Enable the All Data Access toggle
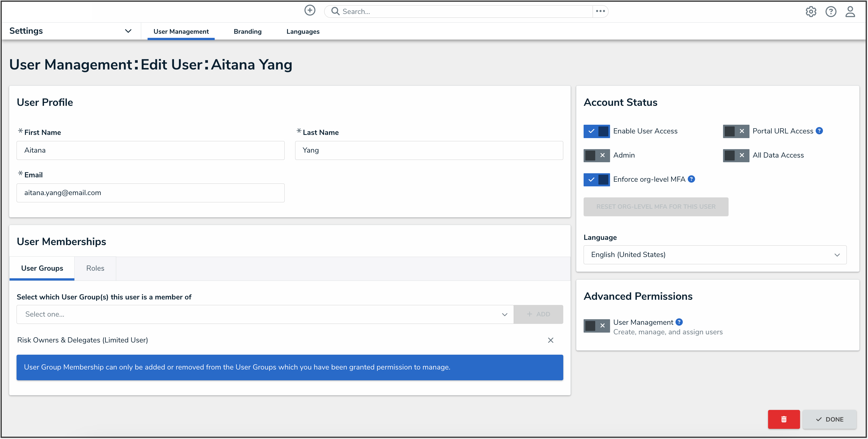The height and width of the screenshot is (439, 868). point(736,156)
